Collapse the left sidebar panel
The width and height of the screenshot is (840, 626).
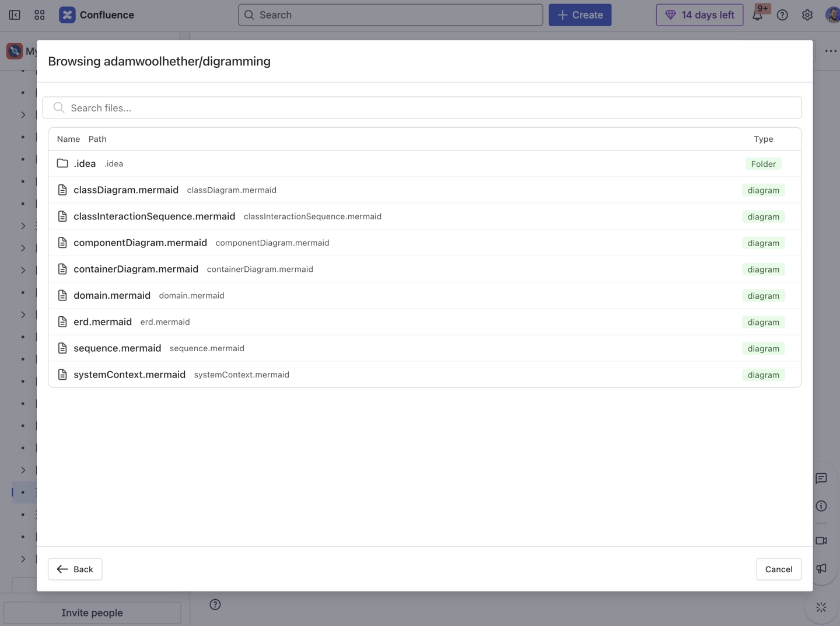[x=14, y=15]
